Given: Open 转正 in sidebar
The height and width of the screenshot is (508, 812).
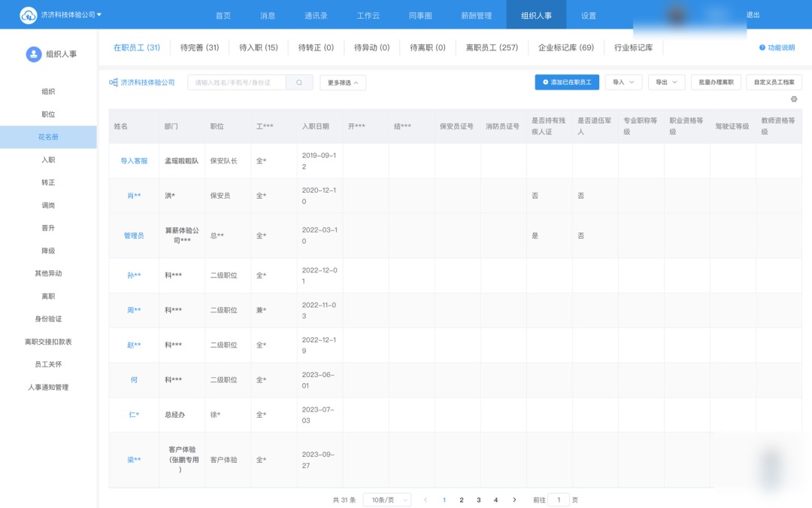Looking at the screenshot, I should click(x=48, y=182).
